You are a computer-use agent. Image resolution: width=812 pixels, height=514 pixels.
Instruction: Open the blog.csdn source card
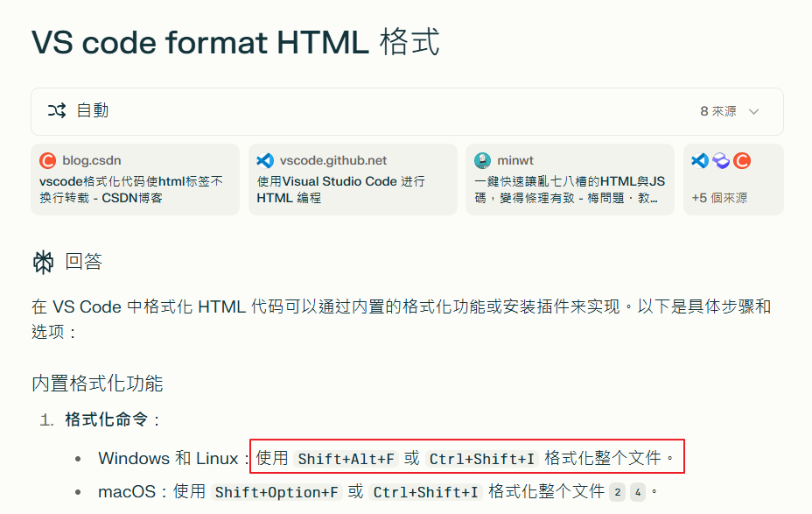point(135,180)
